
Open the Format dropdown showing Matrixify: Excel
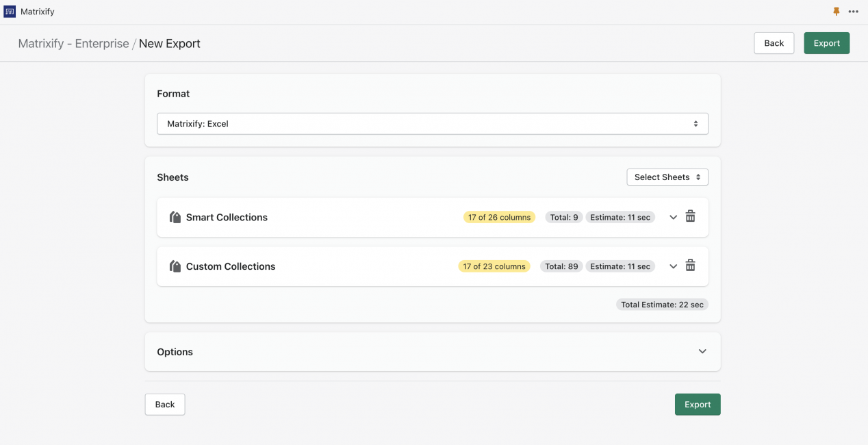click(x=433, y=123)
